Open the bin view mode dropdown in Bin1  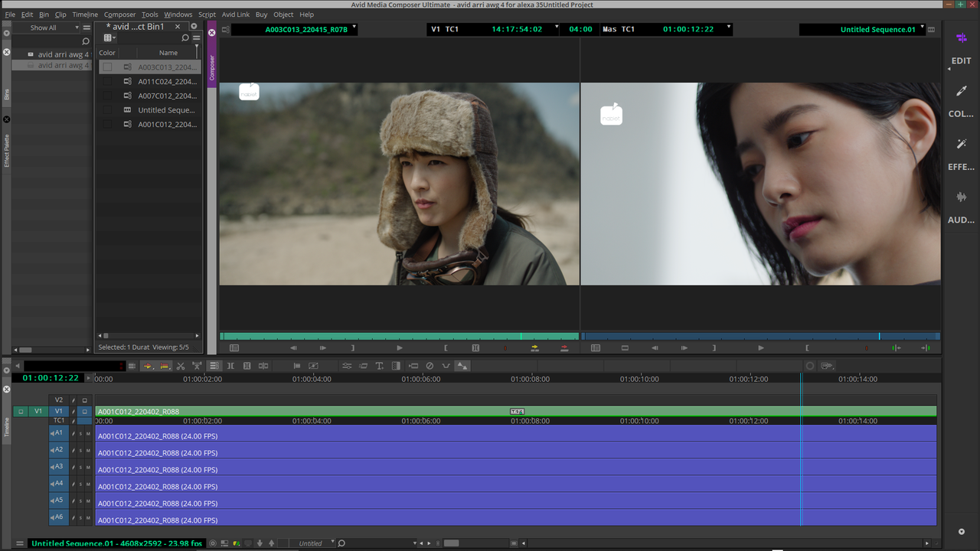[x=109, y=37]
